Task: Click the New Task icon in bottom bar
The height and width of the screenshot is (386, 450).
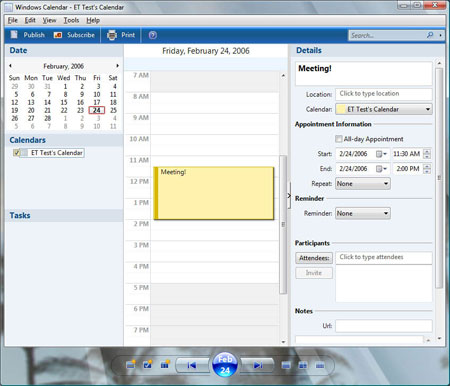Action: [147, 365]
